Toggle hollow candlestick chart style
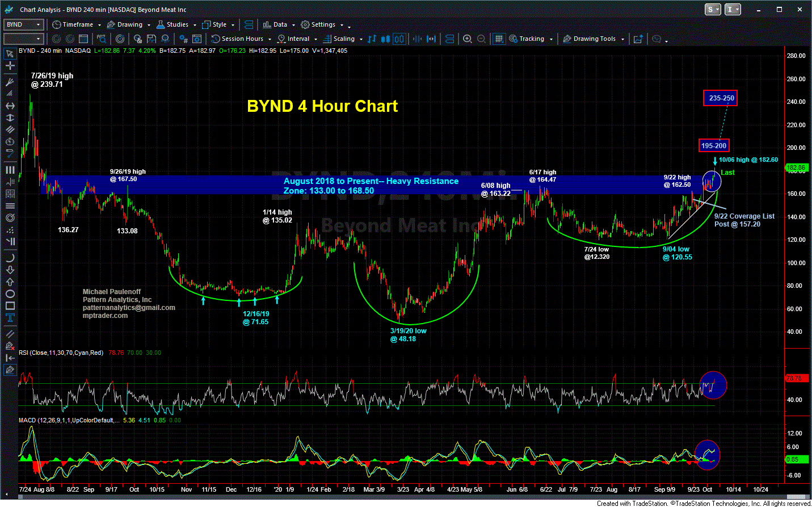Viewport: 812px width, 507px height. click(399, 39)
